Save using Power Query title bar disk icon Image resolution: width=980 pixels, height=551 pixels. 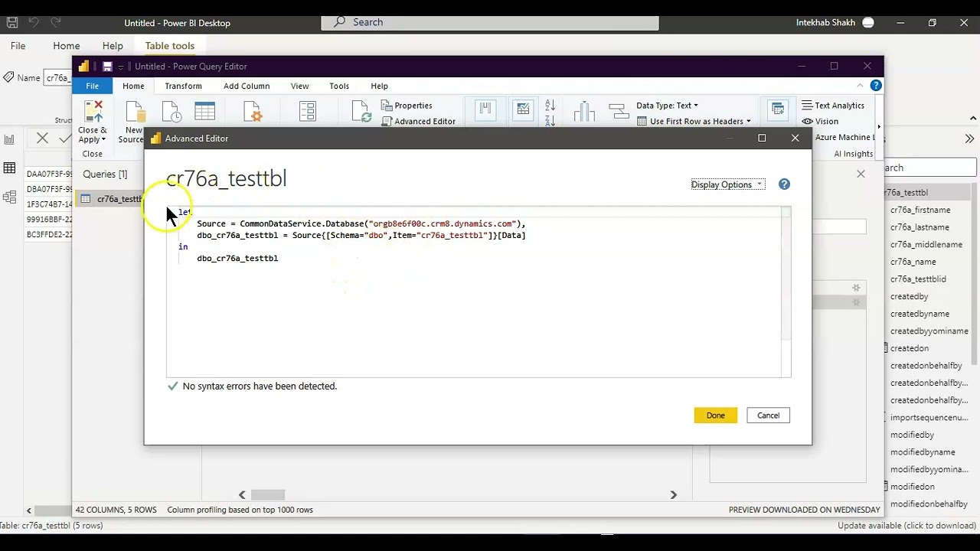(x=107, y=67)
